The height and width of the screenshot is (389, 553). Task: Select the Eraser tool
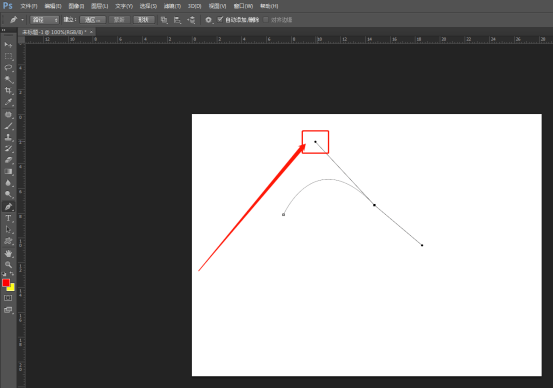pyautogui.click(x=8, y=160)
